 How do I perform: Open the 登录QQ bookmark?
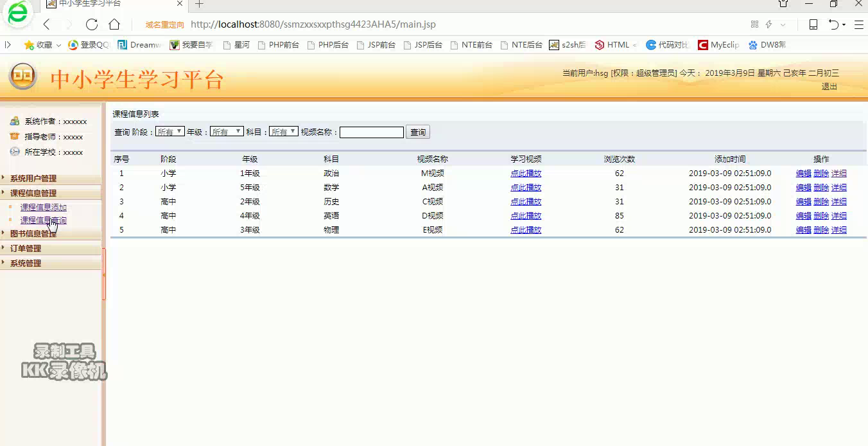89,45
